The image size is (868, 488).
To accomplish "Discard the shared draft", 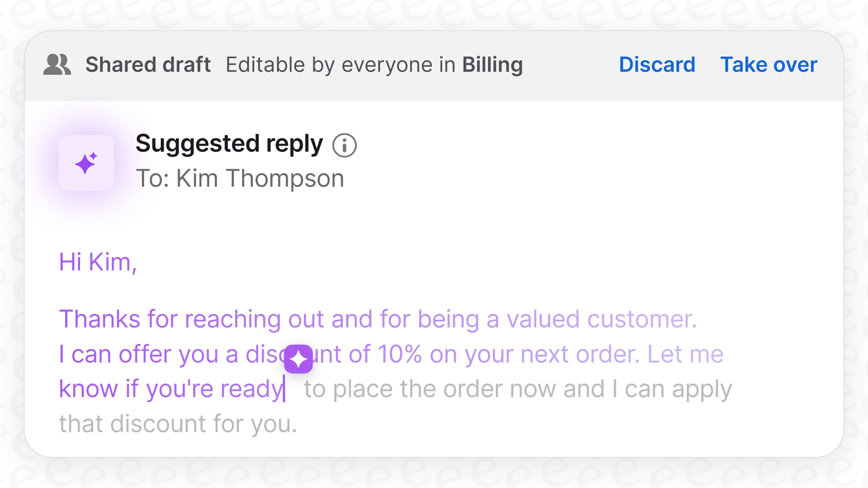I will [x=657, y=65].
